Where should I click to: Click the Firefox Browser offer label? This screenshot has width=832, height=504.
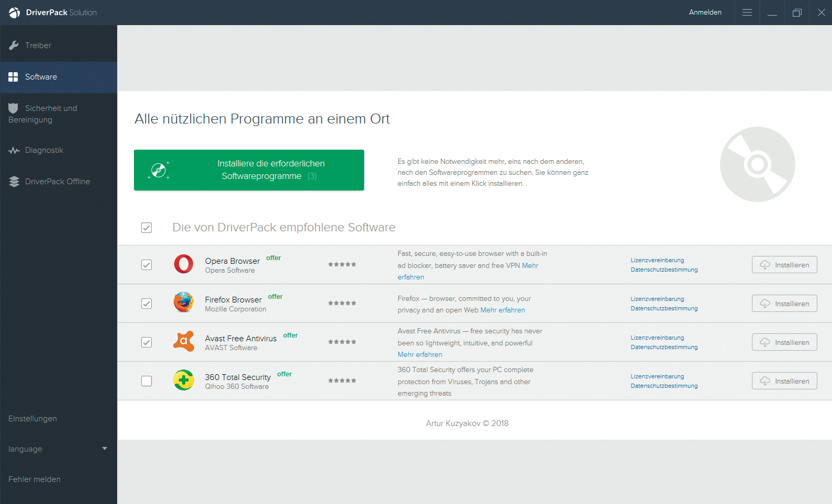275,297
